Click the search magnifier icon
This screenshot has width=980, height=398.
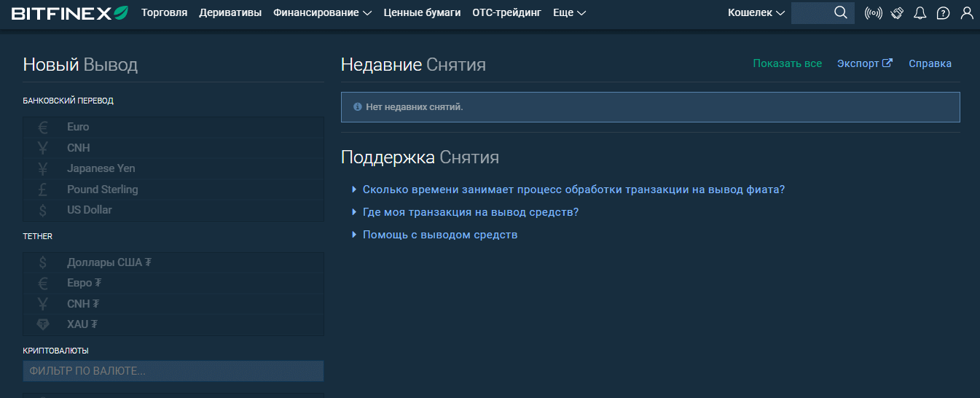pyautogui.click(x=840, y=12)
